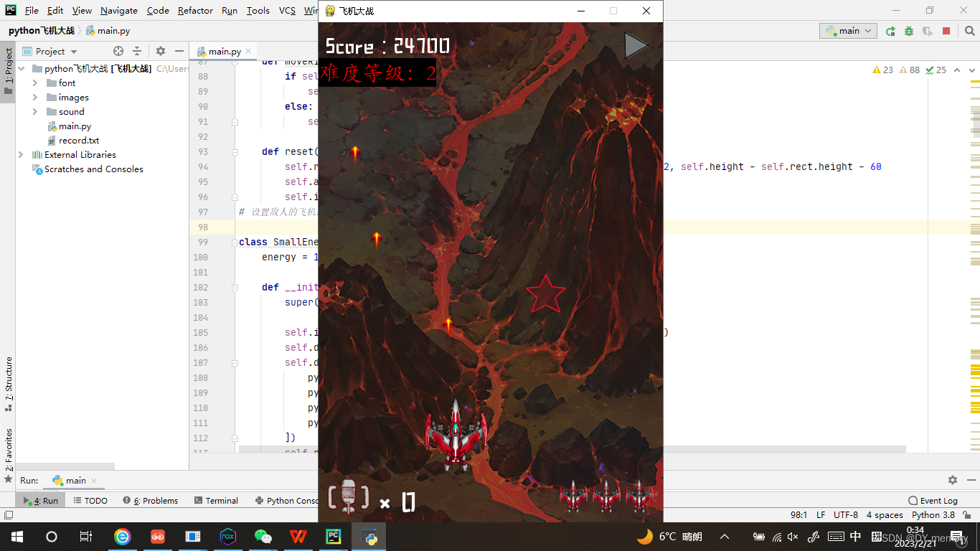Open Nox emulator from the taskbar
The width and height of the screenshot is (980, 551).
click(x=228, y=536)
